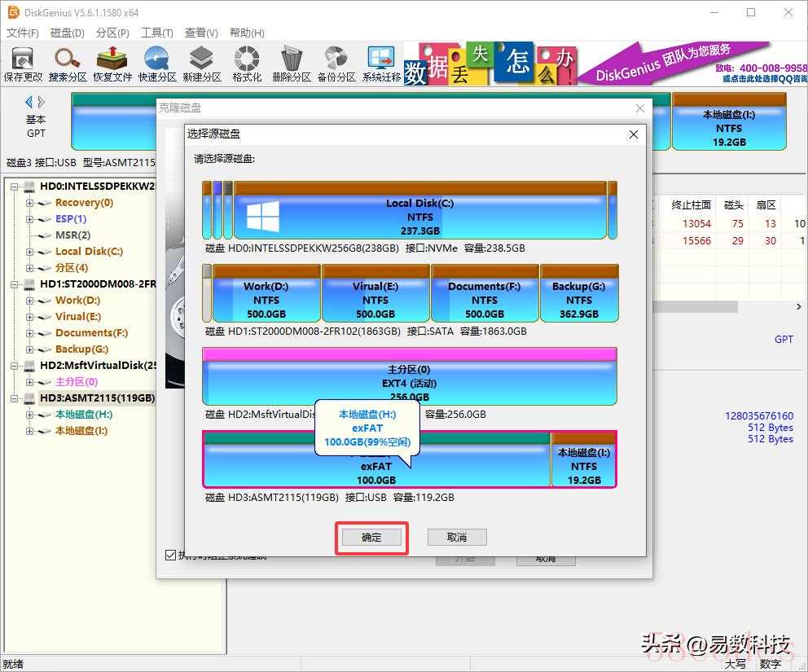Open the 工具(T) menu
Screen dimensions: 808x672
[x=157, y=33]
